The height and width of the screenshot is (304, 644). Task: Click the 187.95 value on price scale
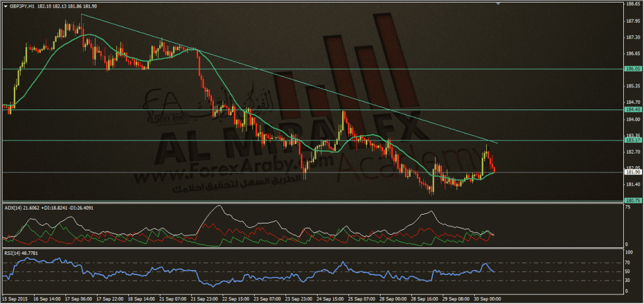(633, 21)
